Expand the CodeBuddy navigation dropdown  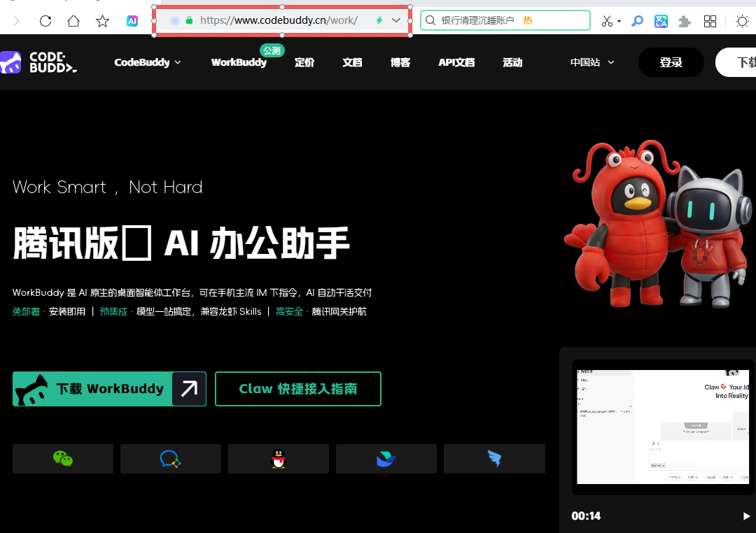148,62
